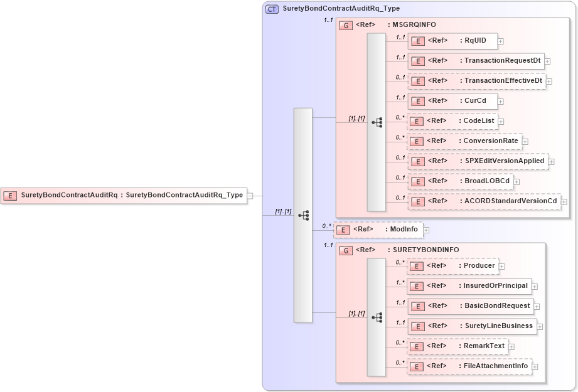Click the small expander beside the root element
578x392 pixels.
pos(249,195)
